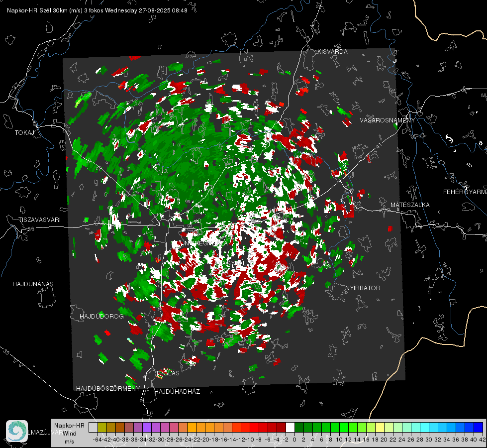Screen dimensions: 487x448
Task: Click the TISZAVASVÁRI town label
Action: (39, 220)
